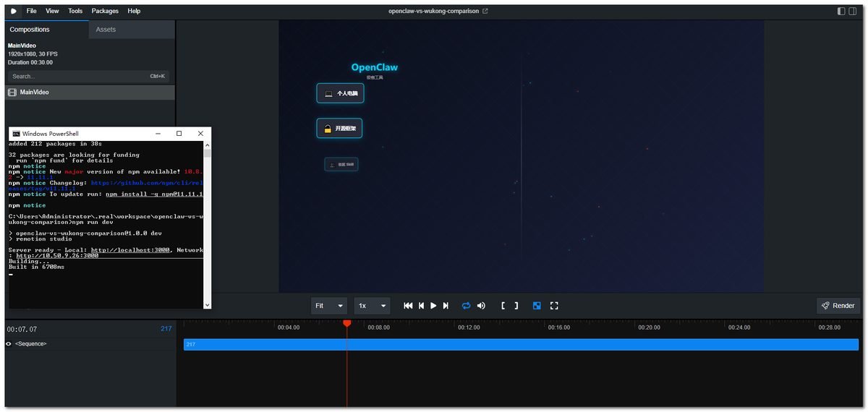Open the View menu

coord(52,11)
